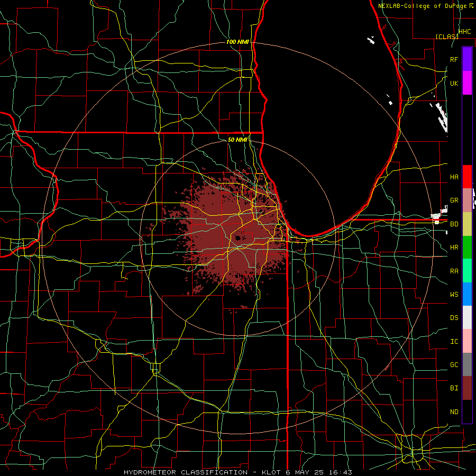
Task: Click the "[CLAS]" units label
Action: pyautogui.click(x=447, y=36)
